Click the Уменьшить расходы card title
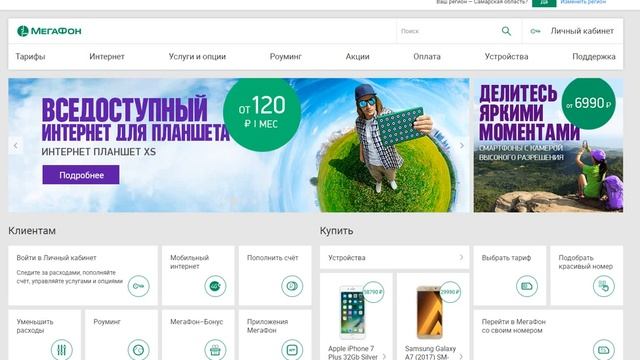 pyautogui.click(x=35, y=326)
